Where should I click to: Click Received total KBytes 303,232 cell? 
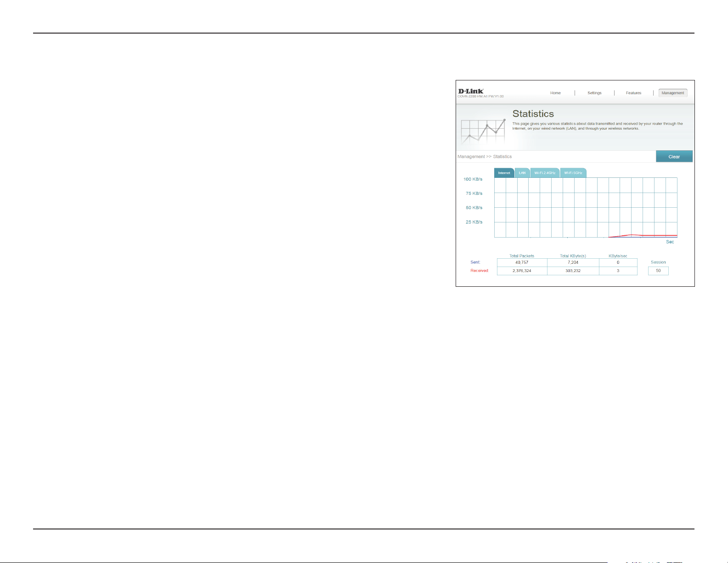coord(573,271)
